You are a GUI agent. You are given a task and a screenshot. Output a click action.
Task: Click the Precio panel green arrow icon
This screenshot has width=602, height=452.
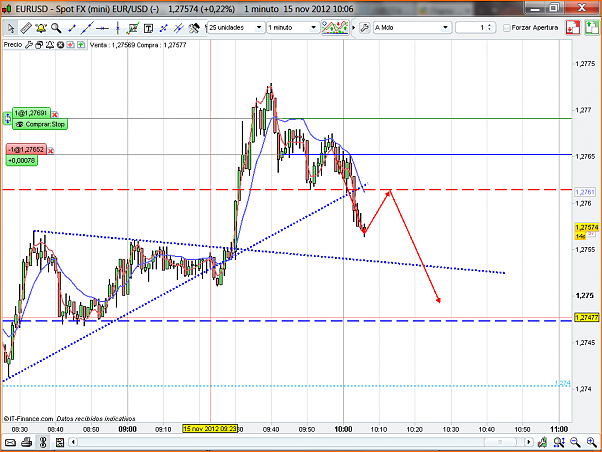pos(81,45)
